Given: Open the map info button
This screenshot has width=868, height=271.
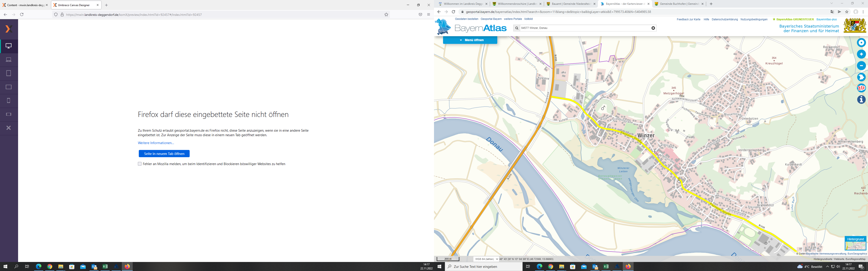Looking at the screenshot, I should 861,100.
